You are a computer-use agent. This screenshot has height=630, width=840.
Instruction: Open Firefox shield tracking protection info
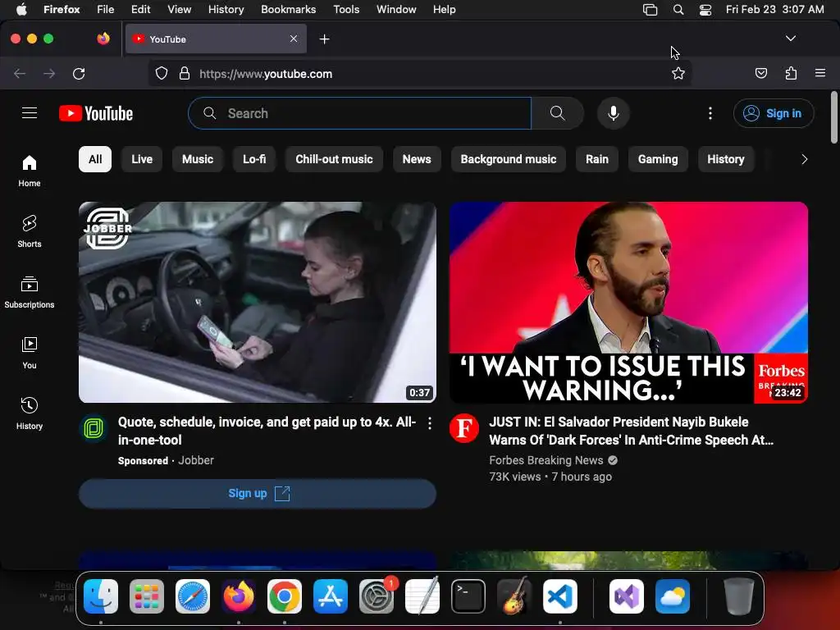pyautogui.click(x=162, y=73)
